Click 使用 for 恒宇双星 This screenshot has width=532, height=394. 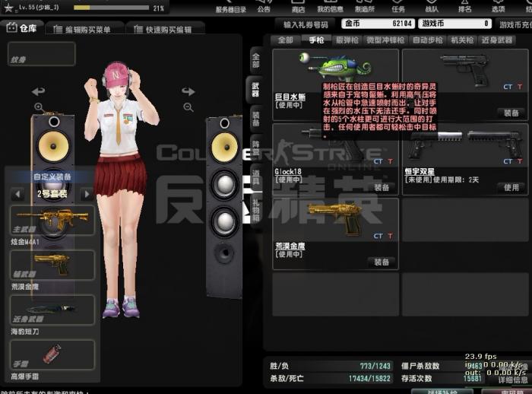(x=511, y=187)
